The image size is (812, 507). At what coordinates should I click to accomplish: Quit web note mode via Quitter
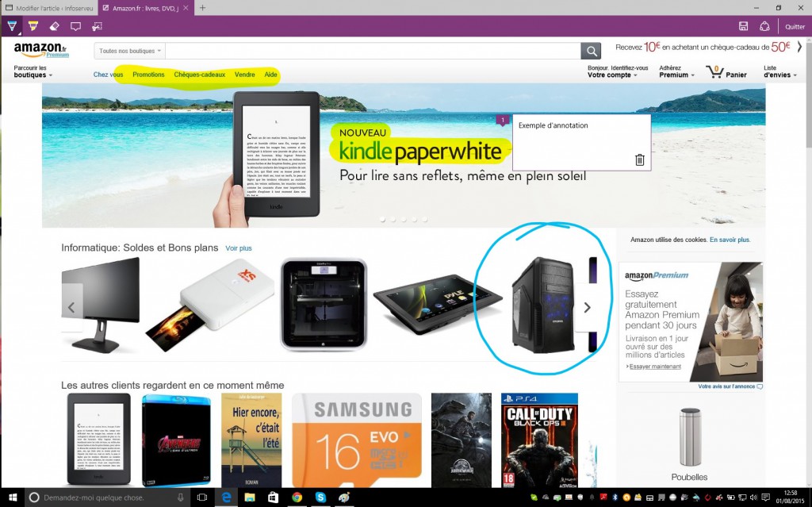[x=795, y=27]
